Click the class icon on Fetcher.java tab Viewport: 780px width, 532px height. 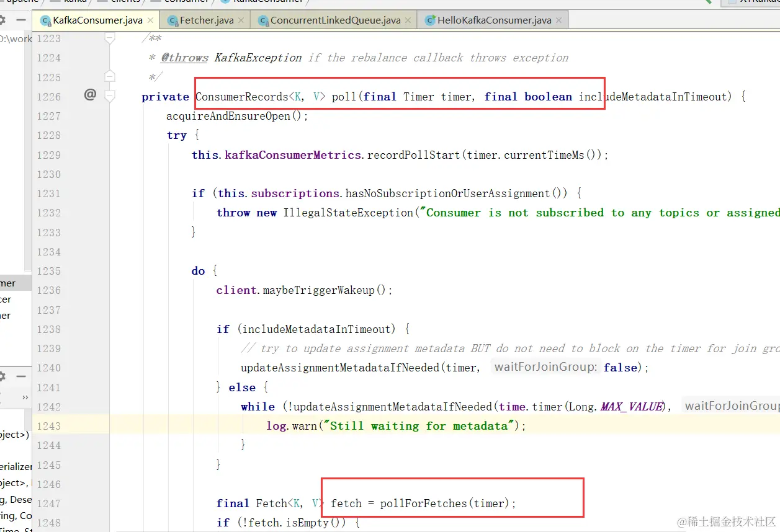(x=172, y=20)
